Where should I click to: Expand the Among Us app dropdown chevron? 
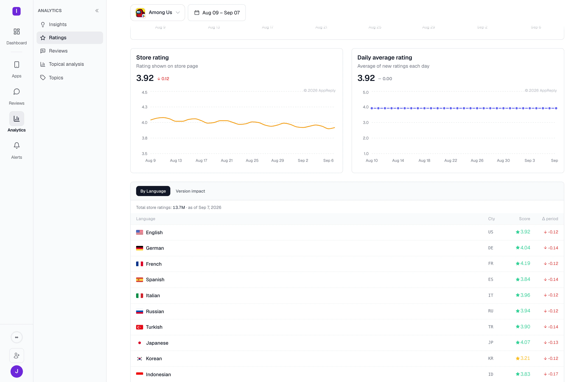click(x=178, y=13)
